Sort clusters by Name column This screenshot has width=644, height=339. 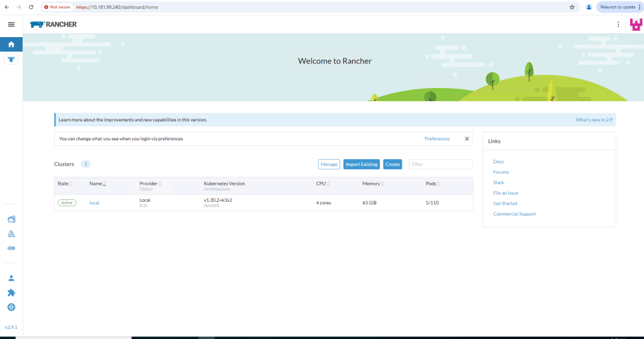tap(97, 184)
